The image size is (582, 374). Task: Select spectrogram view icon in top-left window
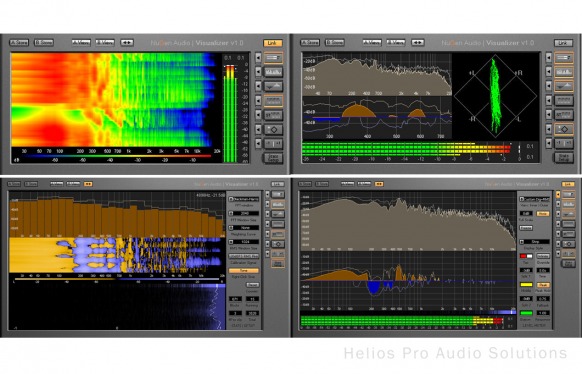(x=273, y=100)
